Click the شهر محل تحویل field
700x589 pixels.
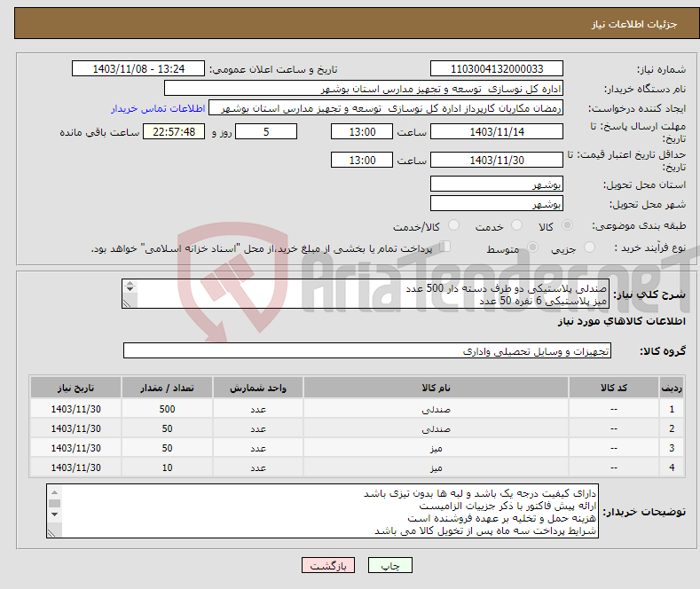click(497, 203)
